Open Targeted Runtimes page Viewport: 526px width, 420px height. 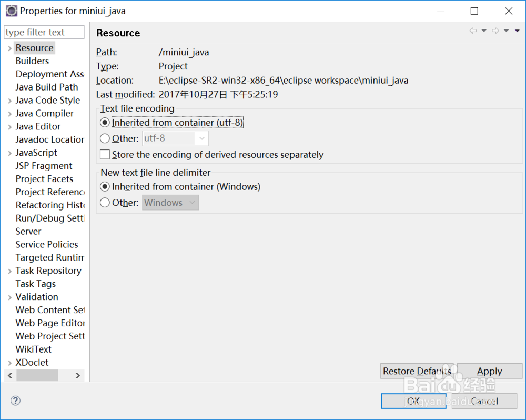(x=49, y=257)
